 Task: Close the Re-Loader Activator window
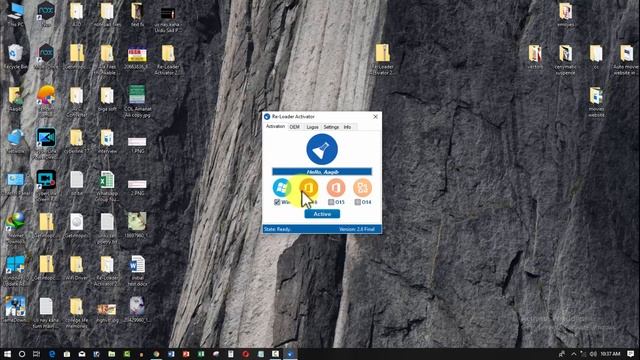click(x=376, y=117)
